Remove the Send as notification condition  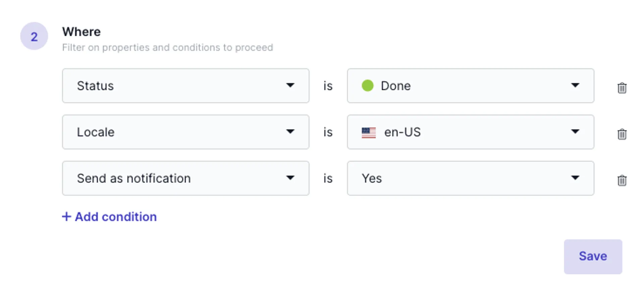click(622, 180)
